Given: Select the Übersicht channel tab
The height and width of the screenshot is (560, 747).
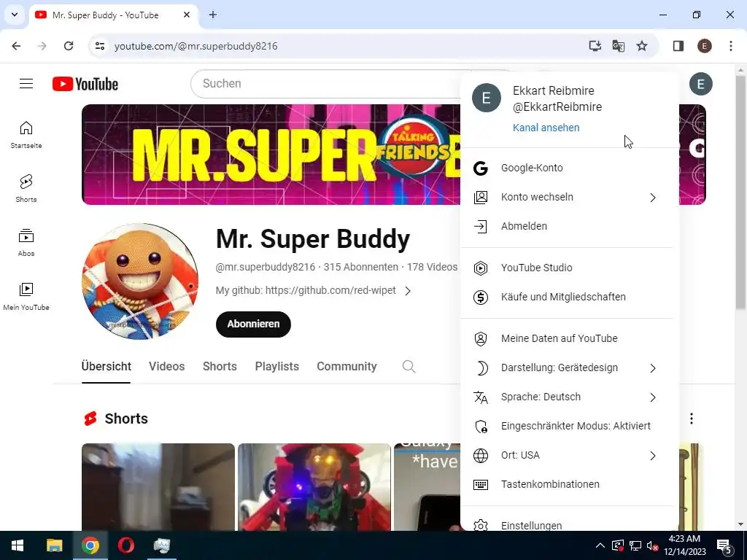Looking at the screenshot, I should tap(107, 366).
